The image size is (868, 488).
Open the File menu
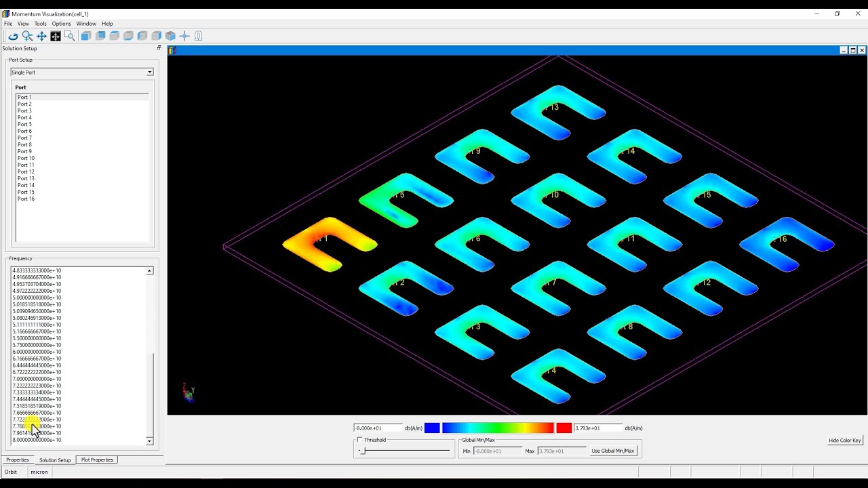pos(8,24)
